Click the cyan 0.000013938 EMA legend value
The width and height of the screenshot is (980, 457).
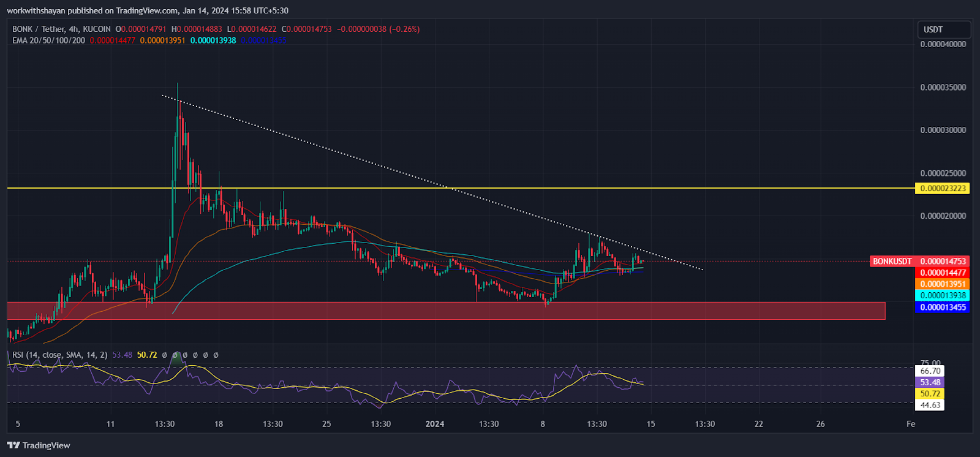pos(213,40)
